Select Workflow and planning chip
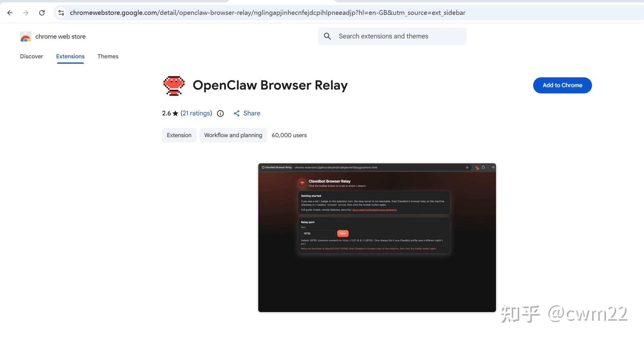Viewport: 644px width, 340px height. (x=233, y=135)
